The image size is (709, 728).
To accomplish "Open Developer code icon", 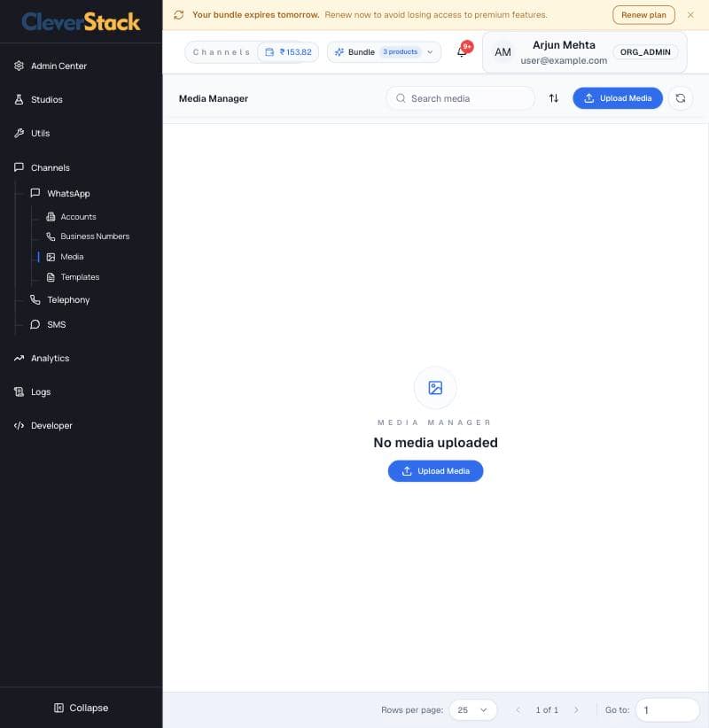I will click(19, 425).
